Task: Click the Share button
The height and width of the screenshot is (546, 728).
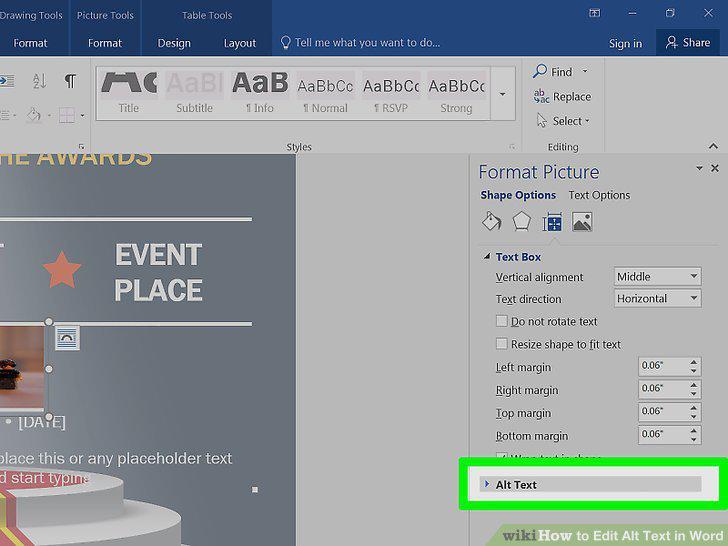Action: pyautogui.click(x=688, y=42)
